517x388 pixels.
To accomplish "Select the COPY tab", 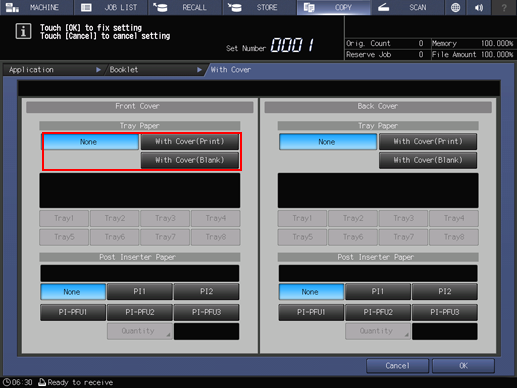I will pyautogui.click(x=334, y=7).
